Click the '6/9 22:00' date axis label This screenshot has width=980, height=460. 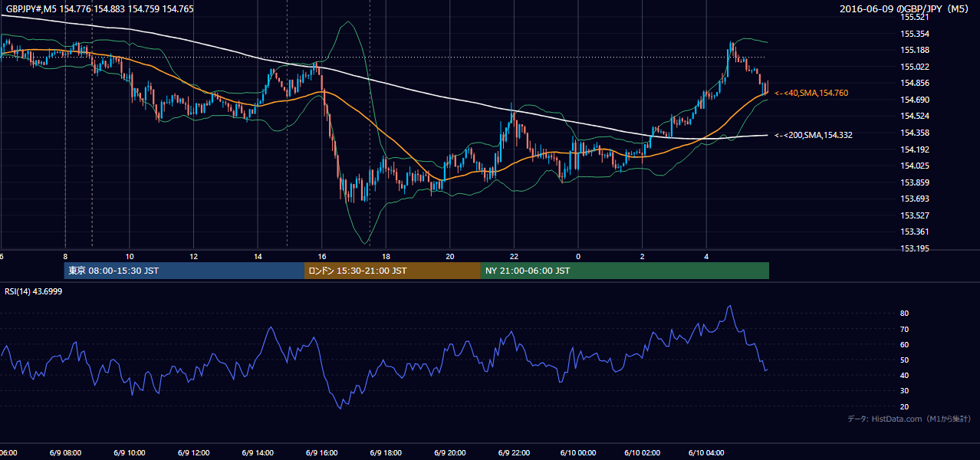(x=514, y=453)
